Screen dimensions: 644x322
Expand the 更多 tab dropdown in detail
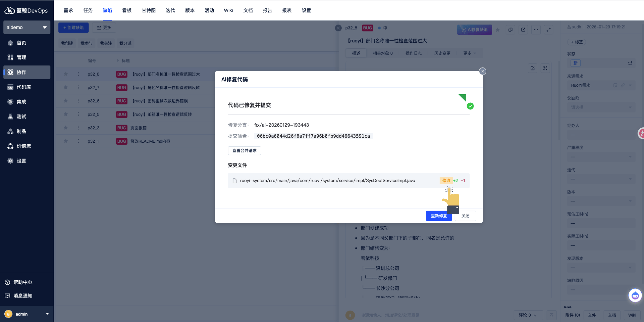coord(469,53)
